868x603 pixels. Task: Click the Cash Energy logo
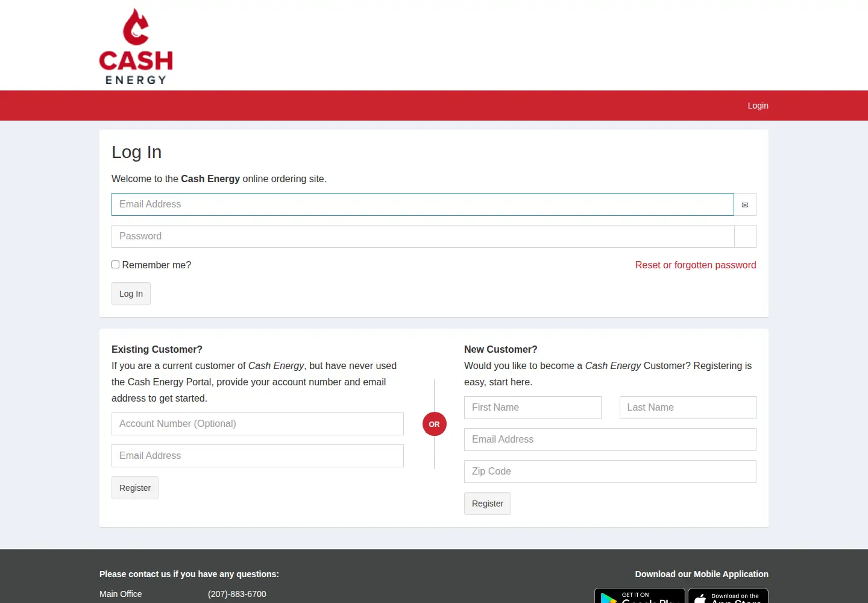[x=136, y=46]
